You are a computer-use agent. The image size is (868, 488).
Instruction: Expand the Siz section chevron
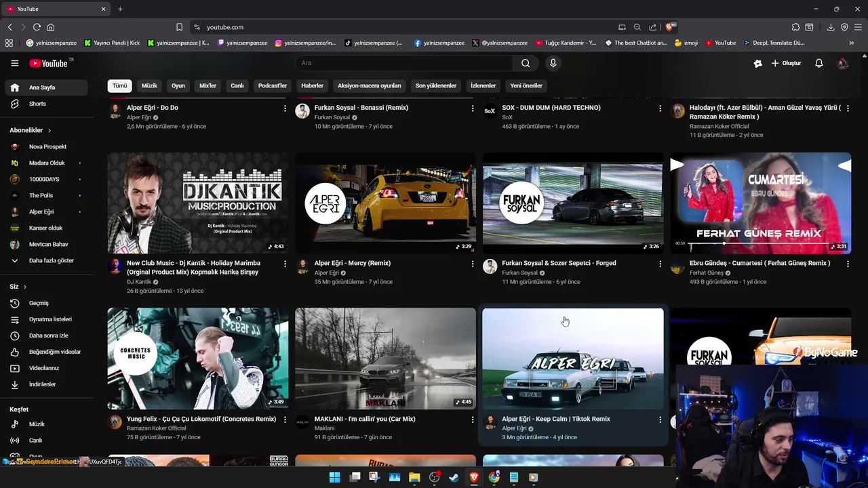pyautogui.click(x=25, y=287)
